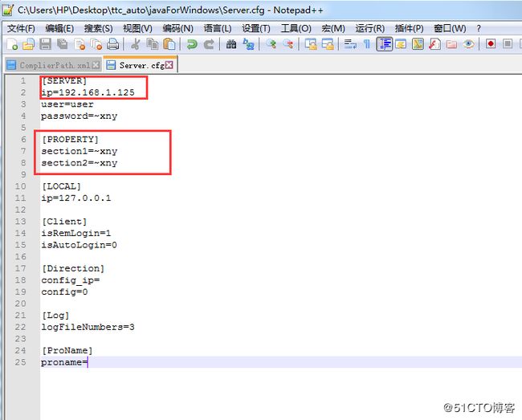522x420 pixels.
Task: Open the 宏(M) macro menu
Action: point(333,29)
